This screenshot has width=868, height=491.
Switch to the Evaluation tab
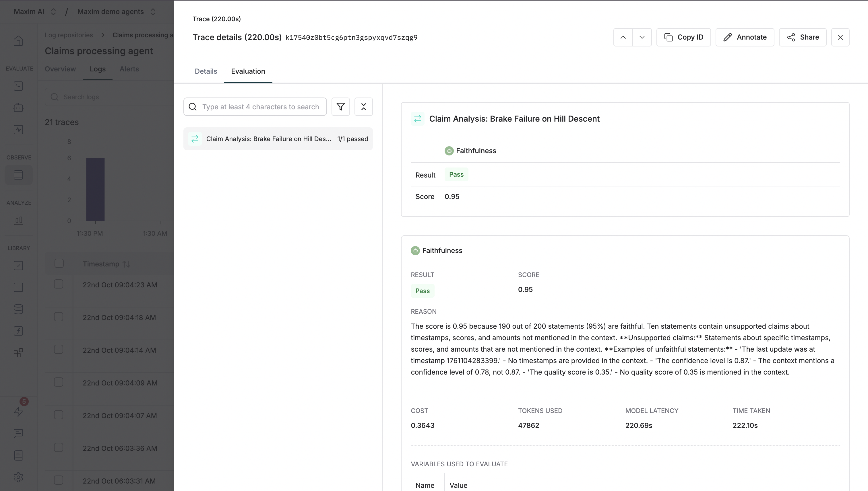point(248,71)
